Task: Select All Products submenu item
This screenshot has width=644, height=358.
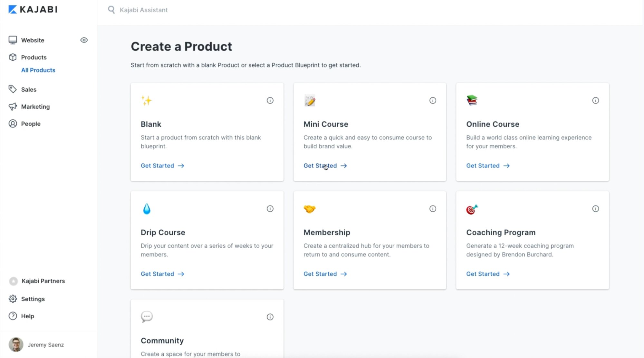Action: [x=38, y=70]
